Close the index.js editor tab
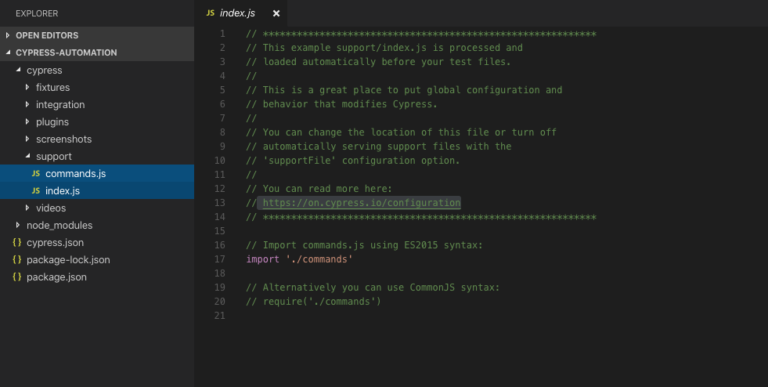768x387 pixels. (276, 13)
